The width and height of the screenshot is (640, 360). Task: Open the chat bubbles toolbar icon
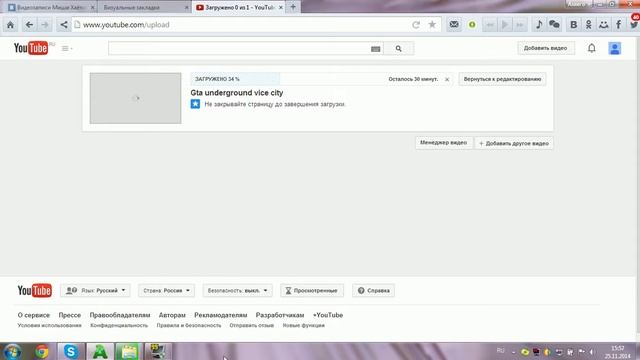(x=554, y=25)
